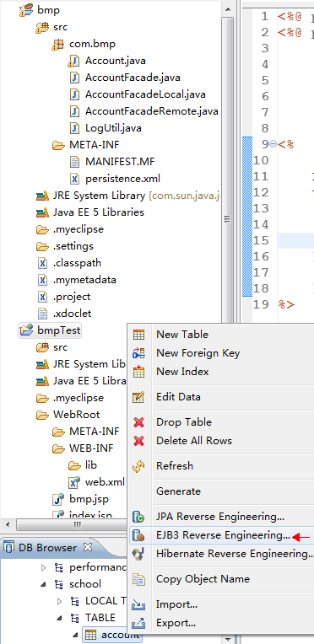The image size is (314, 644).
Task: Click the Export icon in context menu
Action: tap(138, 623)
